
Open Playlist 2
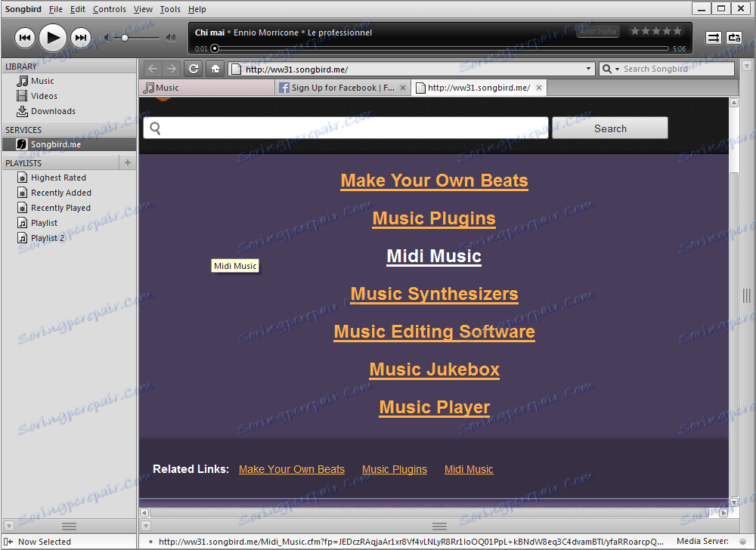point(69,238)
